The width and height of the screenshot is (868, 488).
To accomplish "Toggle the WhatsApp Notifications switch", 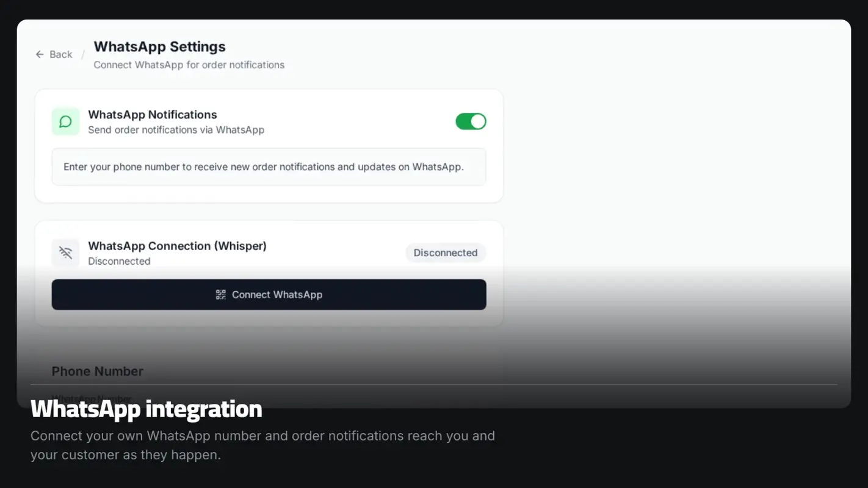I will click(471, 121).
